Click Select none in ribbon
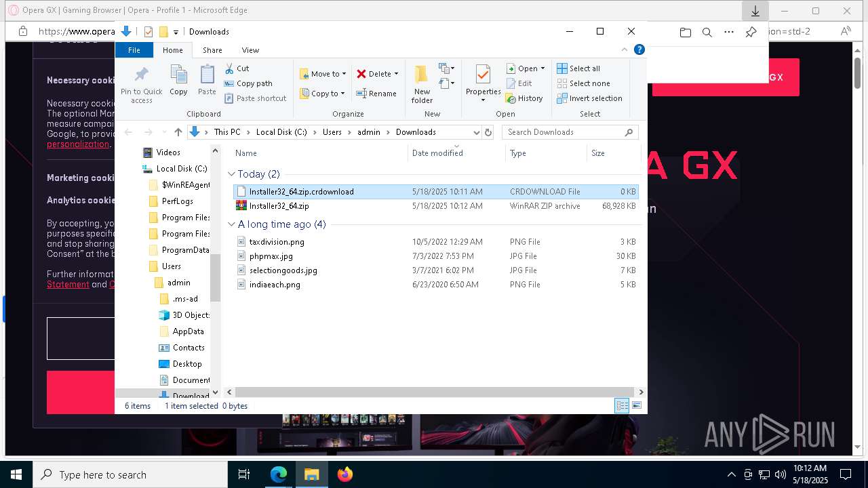 pos(583,83)
